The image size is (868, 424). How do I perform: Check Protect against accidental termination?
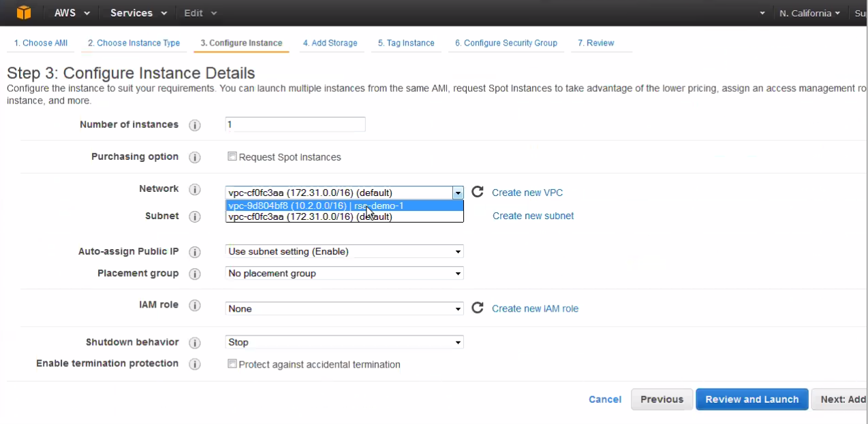232,364
